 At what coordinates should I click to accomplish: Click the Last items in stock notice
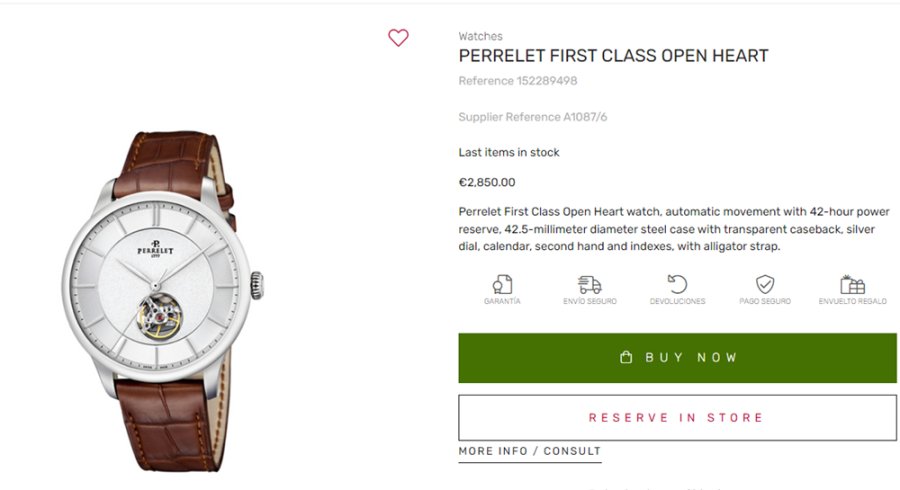point(508,152)
